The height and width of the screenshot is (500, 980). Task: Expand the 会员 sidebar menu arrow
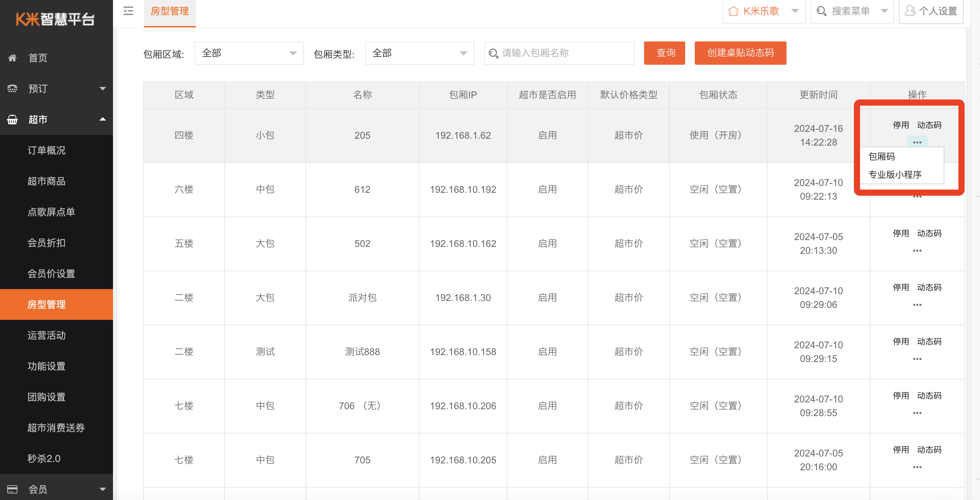click(102, 489)
